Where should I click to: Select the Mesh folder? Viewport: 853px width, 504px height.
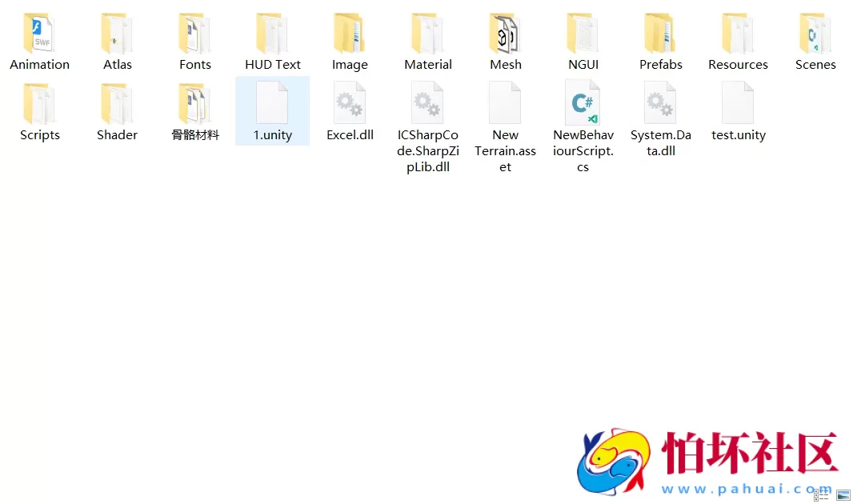505,35
